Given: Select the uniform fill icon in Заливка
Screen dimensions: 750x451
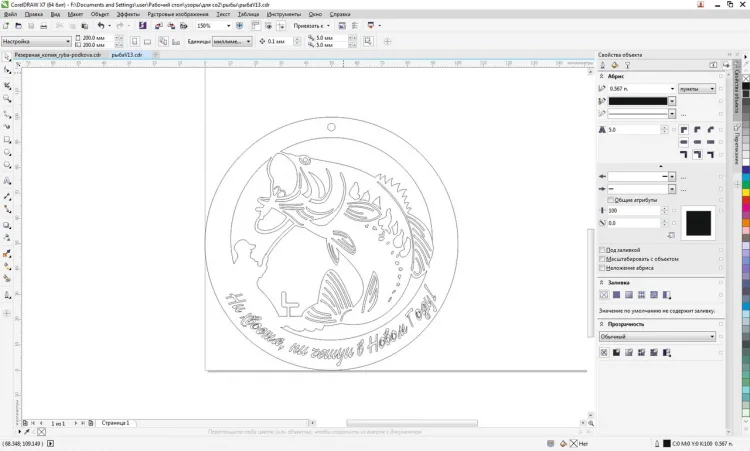Looking at the screenshot, I should pos(617,295).
